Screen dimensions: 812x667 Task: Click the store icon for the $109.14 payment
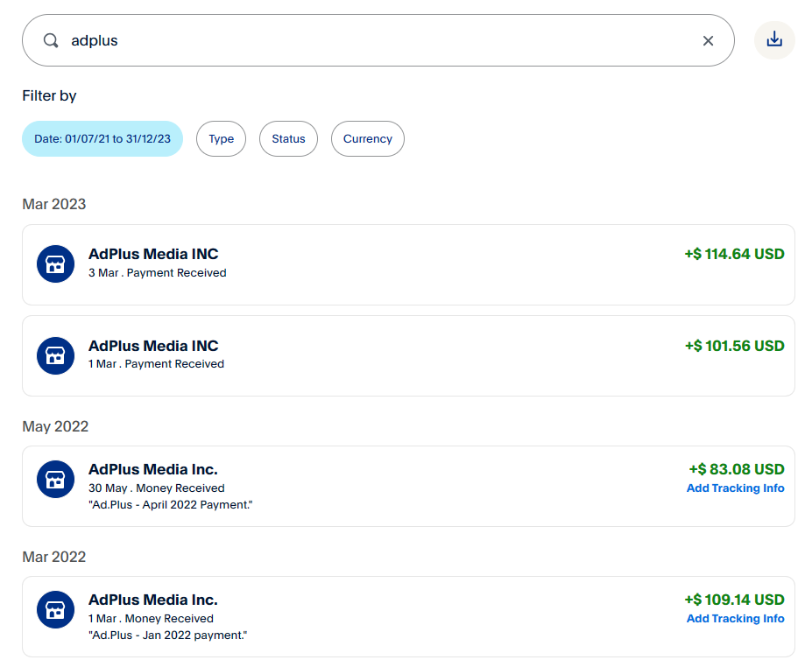point(55,609)
